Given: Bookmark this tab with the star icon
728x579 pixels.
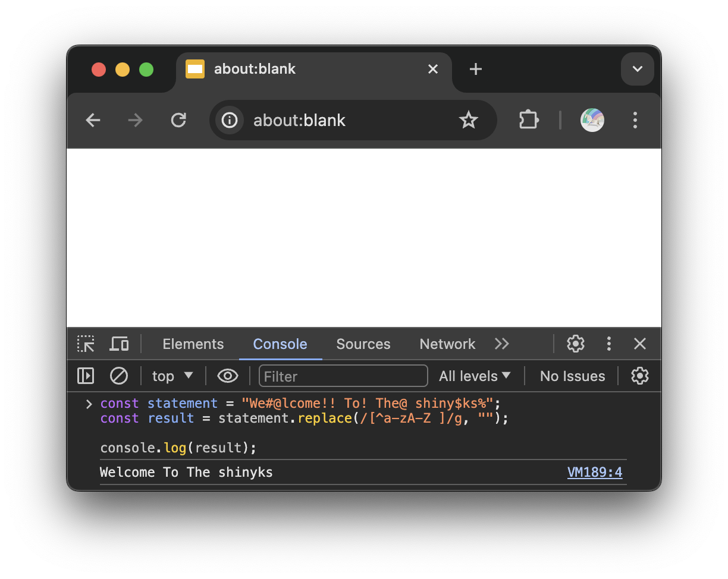Looking at the screenshot, I should coord(469,121).
